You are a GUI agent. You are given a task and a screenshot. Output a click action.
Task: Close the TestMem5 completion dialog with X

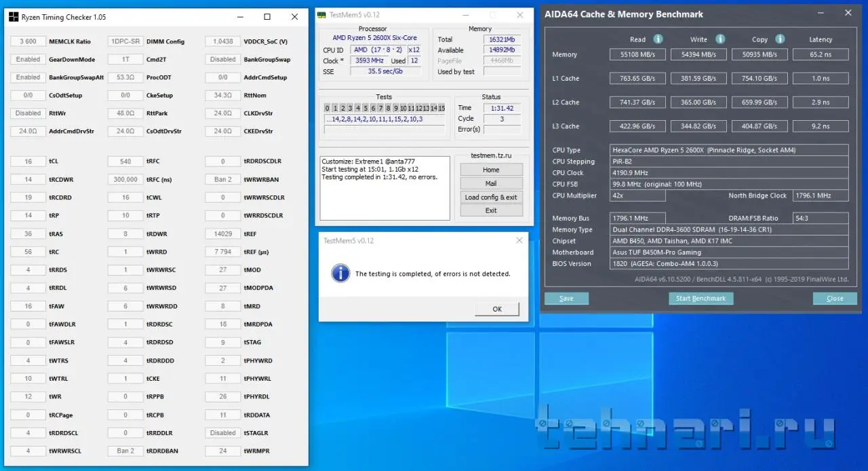click(519, 240)
